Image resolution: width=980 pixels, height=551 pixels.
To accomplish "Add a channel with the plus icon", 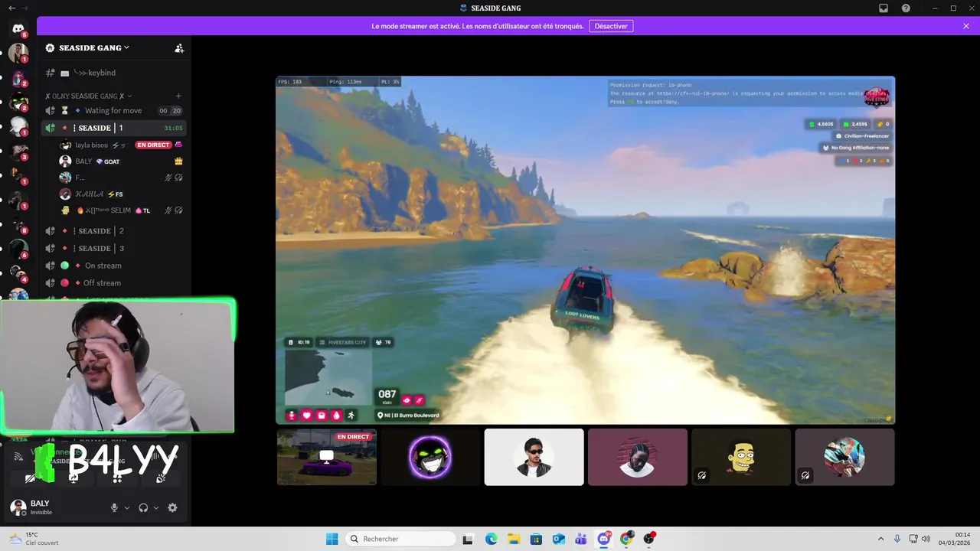I will [x=178, y=96].
